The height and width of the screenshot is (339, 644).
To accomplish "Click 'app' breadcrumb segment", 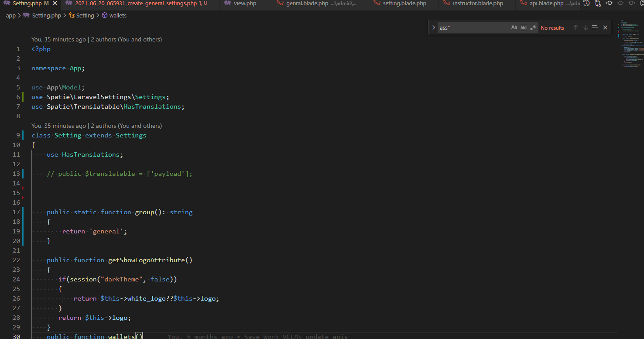I will [x=11, y=15].
